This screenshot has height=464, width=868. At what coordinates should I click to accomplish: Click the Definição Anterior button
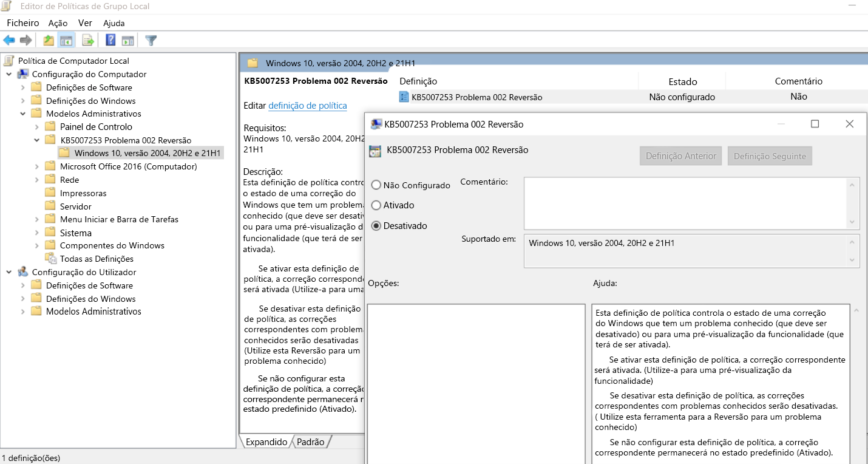tap(681, 156)
